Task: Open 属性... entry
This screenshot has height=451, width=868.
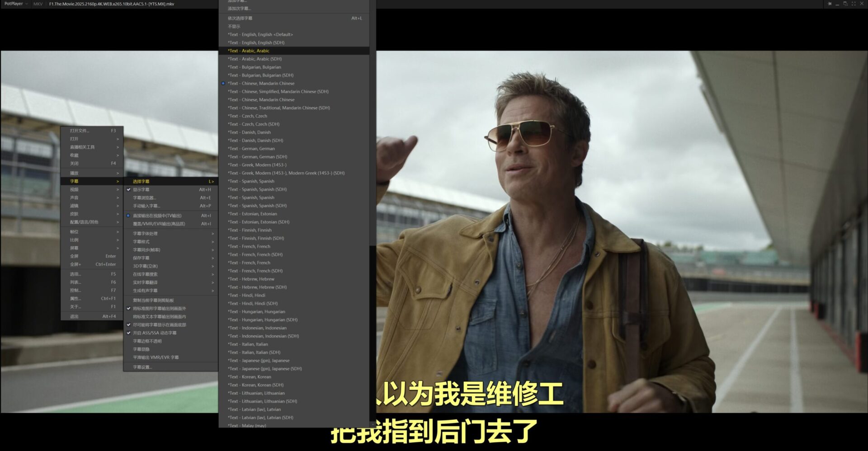Action: 92,298
